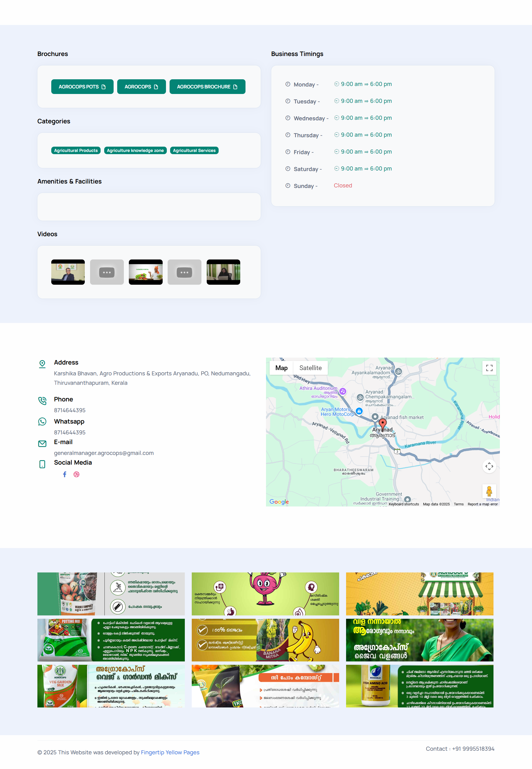Open the AGROCOPS POTS brochure
The width and height of the screenshot is (532, 769).
(82, 87)
